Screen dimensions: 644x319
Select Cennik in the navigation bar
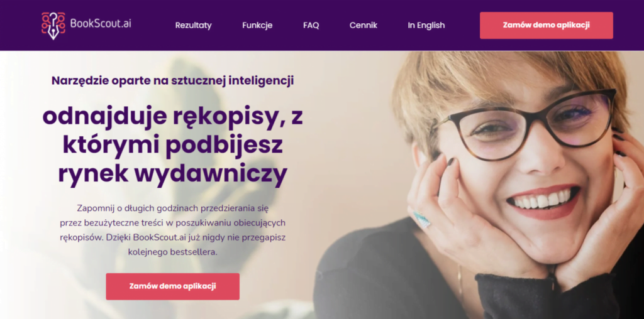(x=363, y=25)
